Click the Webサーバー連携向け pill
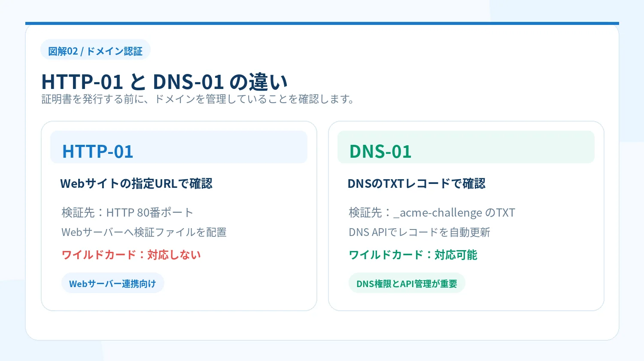The height and width of the screenshot is (361, 644). (x=113, y=284)
